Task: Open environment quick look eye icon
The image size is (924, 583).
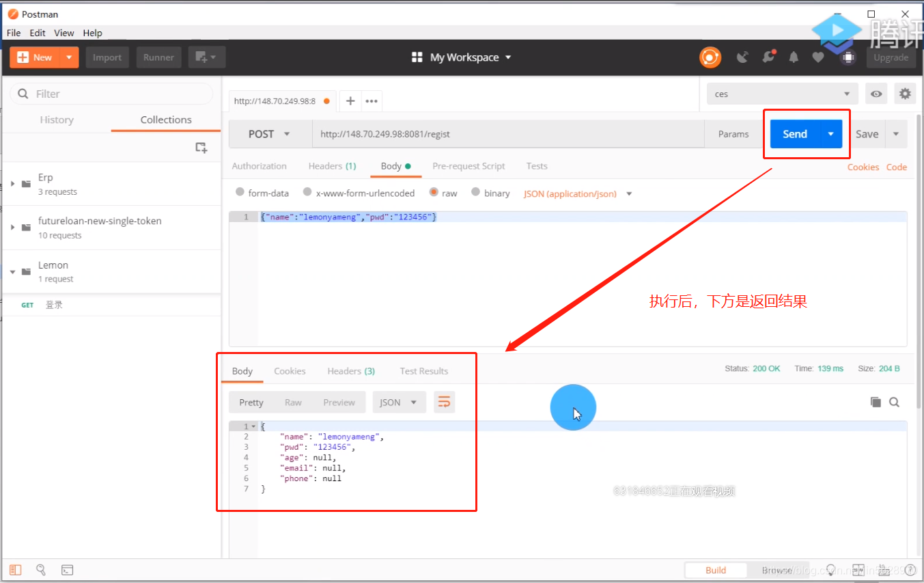Action: click(876, 94)
